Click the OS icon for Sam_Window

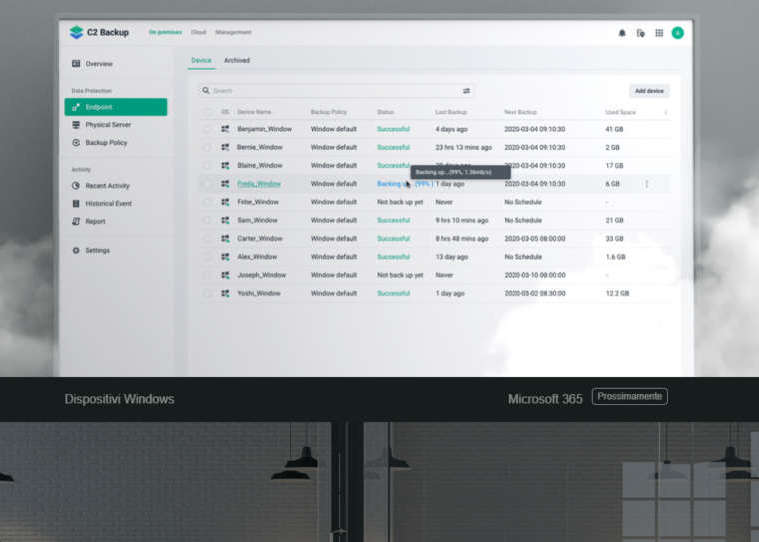point(225,220)
